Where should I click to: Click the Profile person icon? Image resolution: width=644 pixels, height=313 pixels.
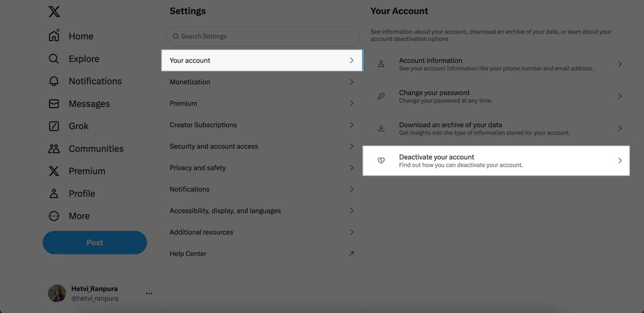pos(54,193)
